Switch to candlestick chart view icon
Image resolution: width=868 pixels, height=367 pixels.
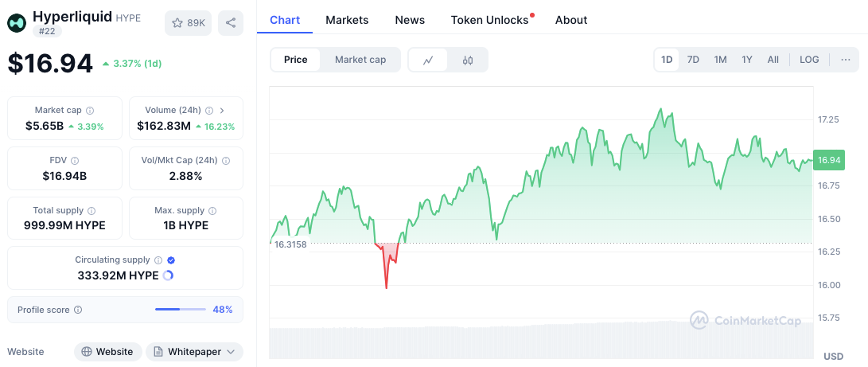(468, 61)
